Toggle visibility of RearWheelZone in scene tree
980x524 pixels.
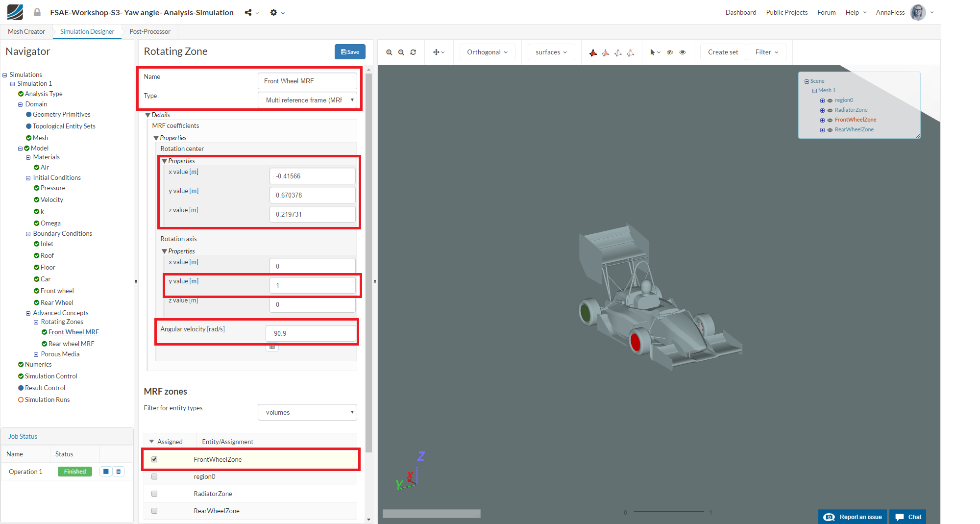point(830,130)
